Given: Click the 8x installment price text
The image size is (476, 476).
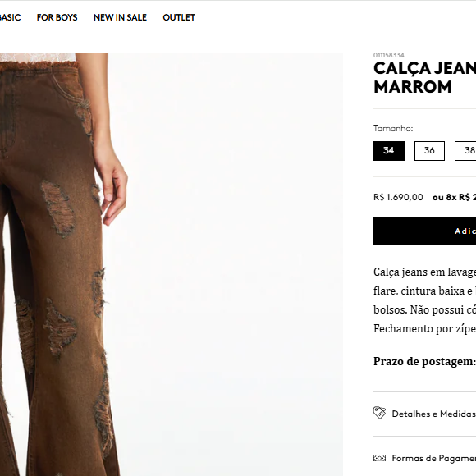Looking at the screenshot, I should (454, 197).
